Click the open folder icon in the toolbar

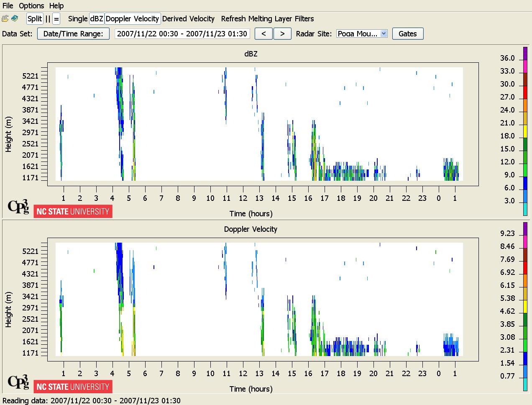(5, 19)
